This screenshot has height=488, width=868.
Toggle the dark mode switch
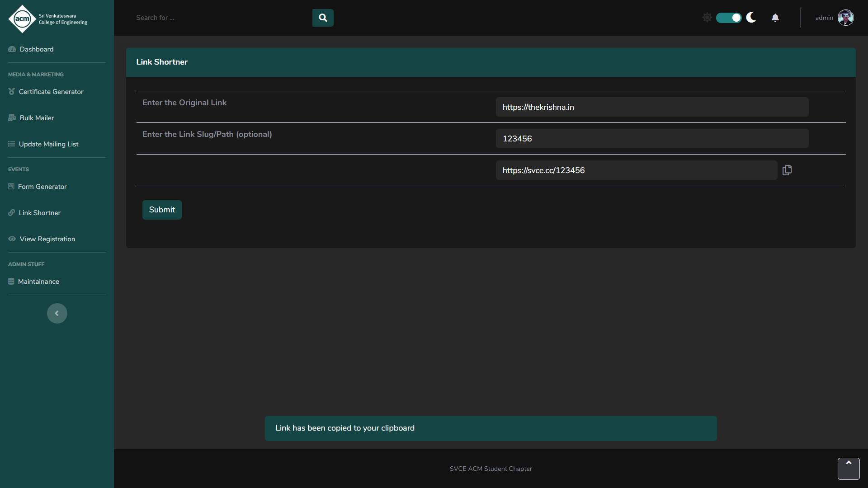point(729,18)
